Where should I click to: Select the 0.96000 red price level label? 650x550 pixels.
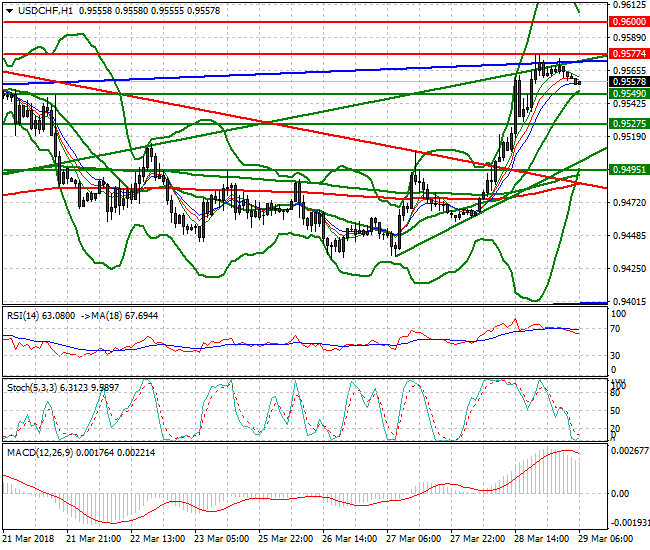[629, 22]
